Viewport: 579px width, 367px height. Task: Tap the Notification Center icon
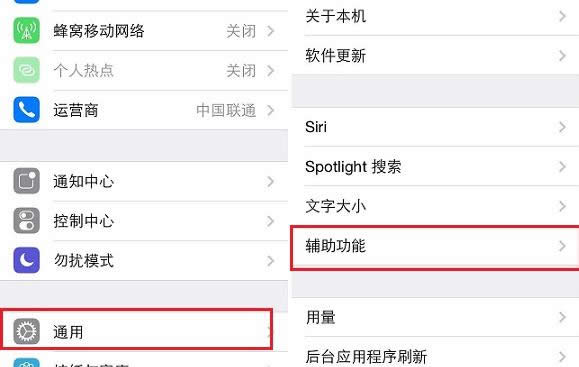coord(27,181)
